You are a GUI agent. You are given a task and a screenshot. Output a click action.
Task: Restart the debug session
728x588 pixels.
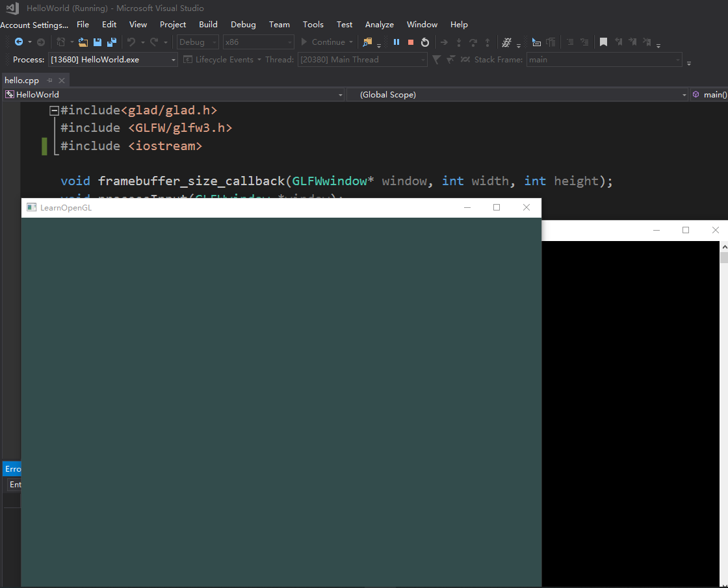point(425,42)
